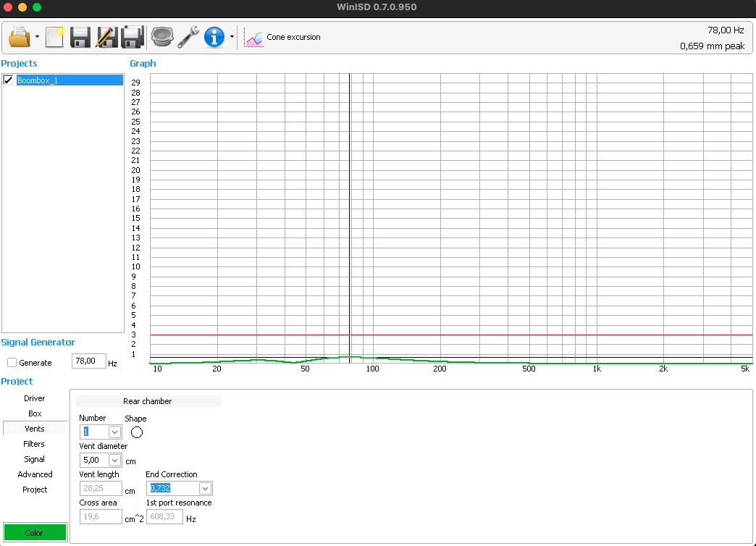Expand the open-project dropdown arrow
The height and width of the screenshot is (546, 756).
pos(37,37)
